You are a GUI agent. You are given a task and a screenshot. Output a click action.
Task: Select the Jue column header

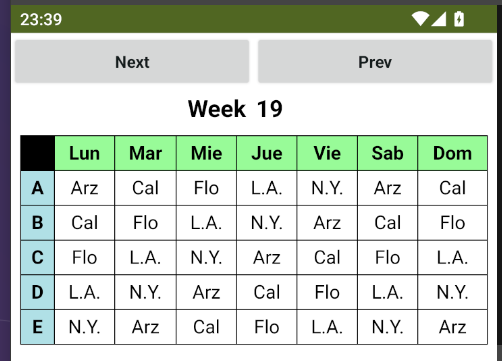pyautogui.click(x=267, y=153)
